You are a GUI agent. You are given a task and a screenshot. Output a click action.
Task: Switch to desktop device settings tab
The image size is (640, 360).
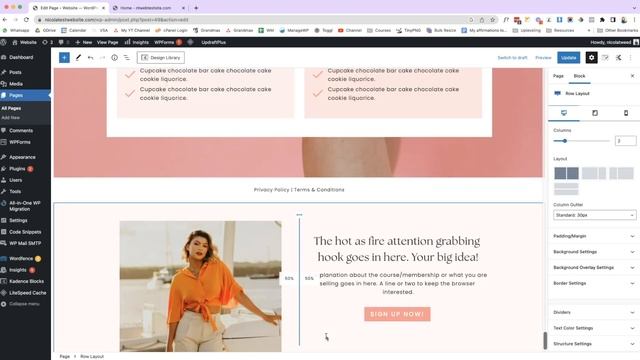click(x=564, y=113)
